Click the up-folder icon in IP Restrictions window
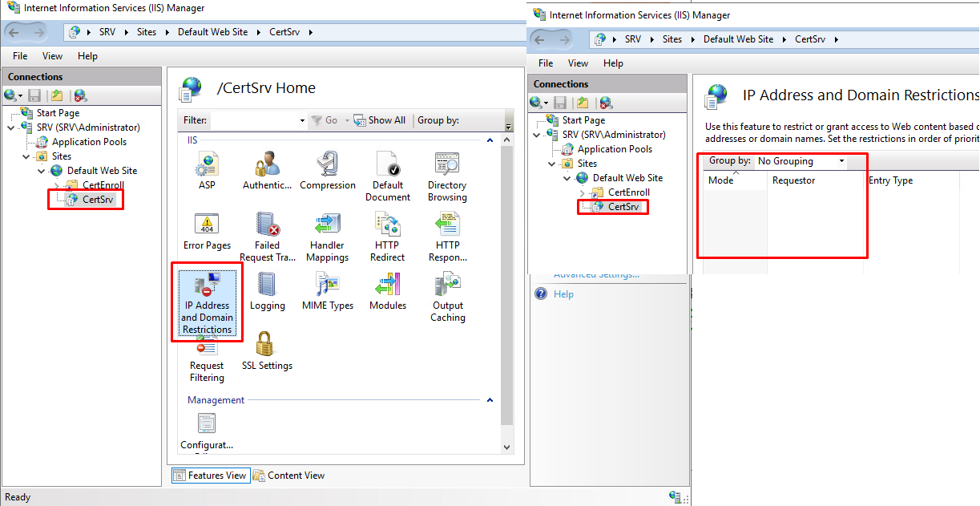This screenshot has height=506, width=980. (x=583, y=103)
